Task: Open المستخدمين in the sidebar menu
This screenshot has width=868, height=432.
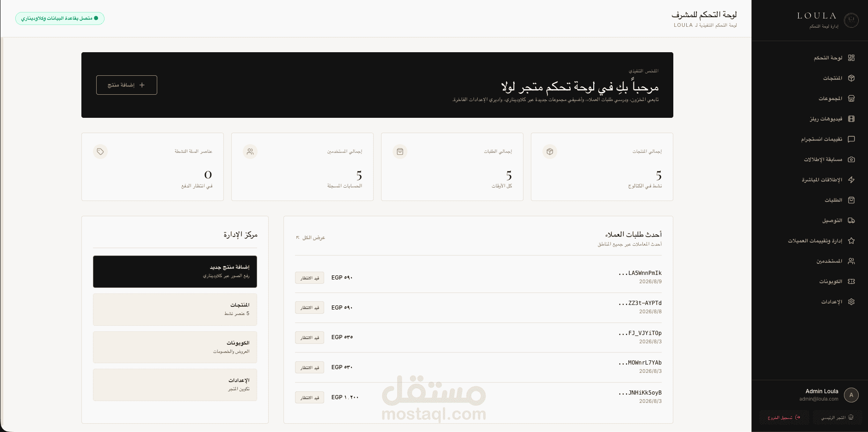Action: coord(810,261)
